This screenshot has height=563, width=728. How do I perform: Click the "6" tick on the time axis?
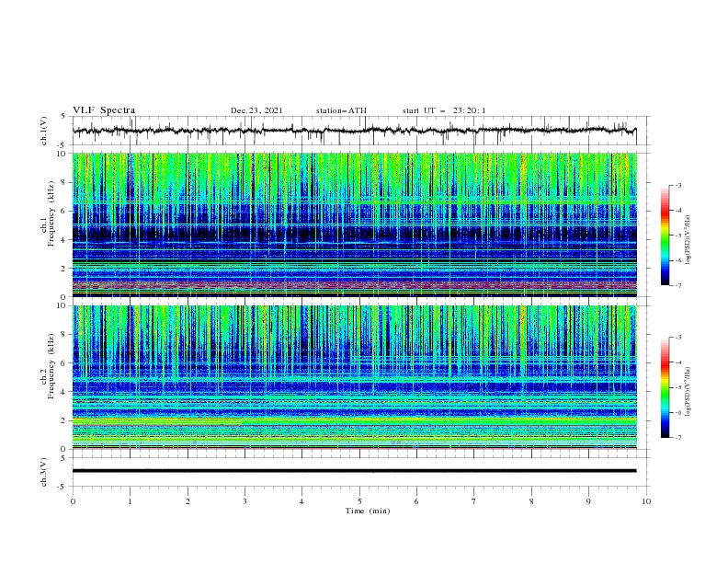coord(416,501)
